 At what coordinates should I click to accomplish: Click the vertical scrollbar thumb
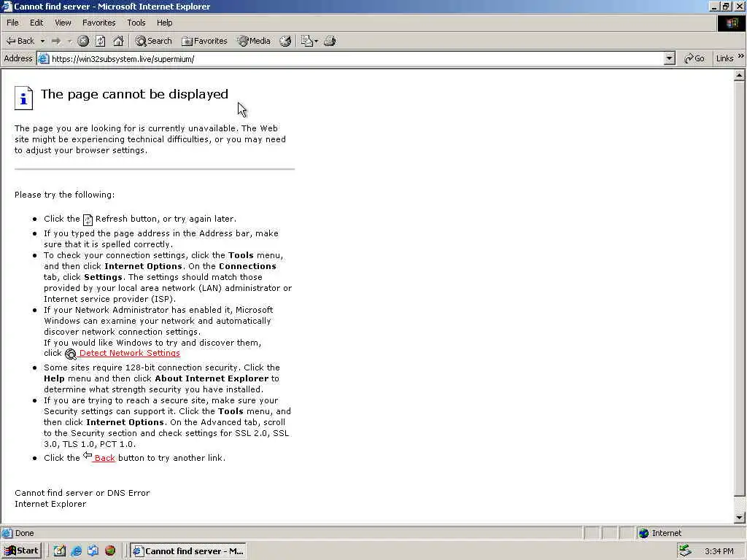click(740, 288)
